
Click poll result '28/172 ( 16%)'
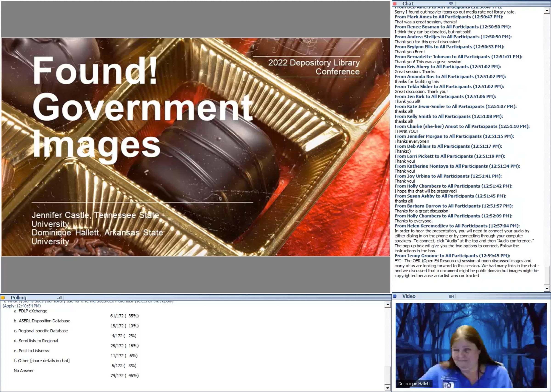[124, 346]
